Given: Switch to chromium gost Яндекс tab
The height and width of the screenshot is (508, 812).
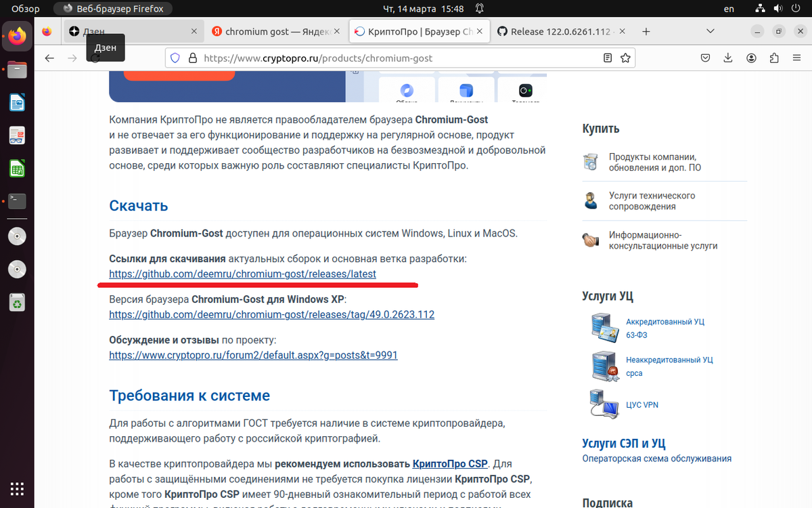Looking at the screenshot, I should pyautogui.click(x=275, y=31).
